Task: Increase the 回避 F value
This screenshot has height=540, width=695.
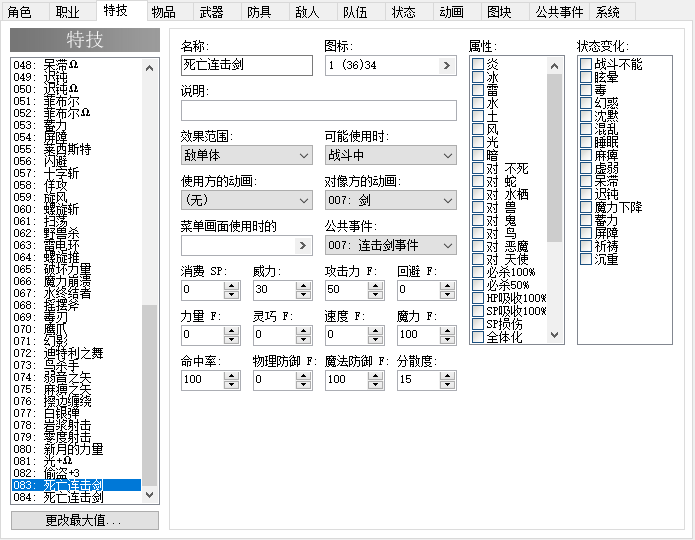Action: (448, 286)
